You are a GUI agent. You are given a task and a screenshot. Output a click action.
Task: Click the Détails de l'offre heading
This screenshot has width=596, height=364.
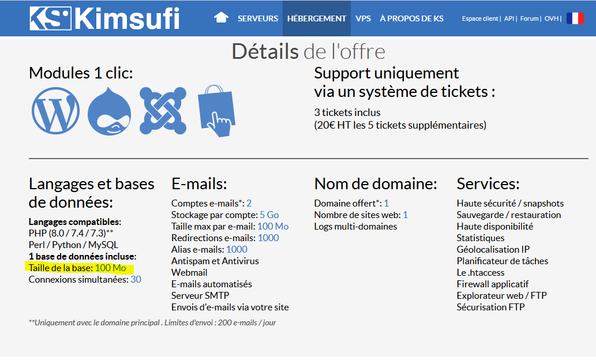coord(308,51)
